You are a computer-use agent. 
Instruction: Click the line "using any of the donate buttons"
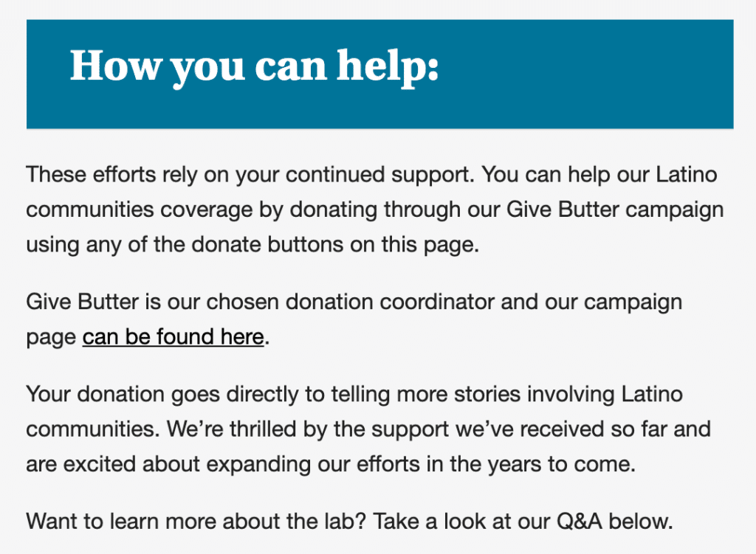(252, 244)
